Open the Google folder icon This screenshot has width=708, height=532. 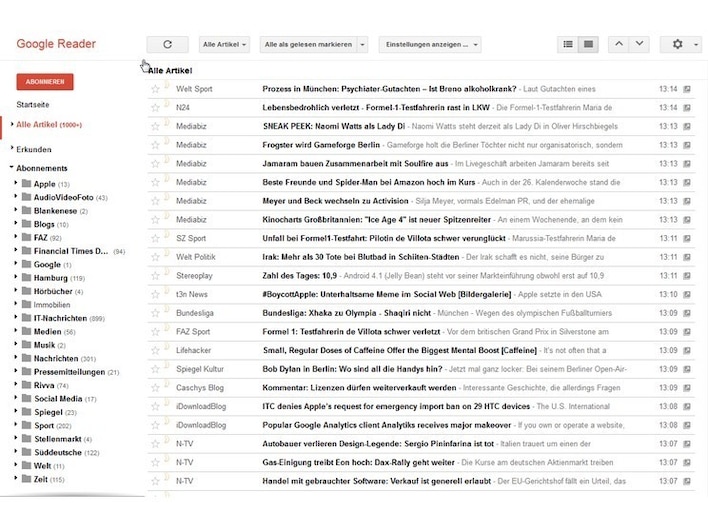pos(27,264)
